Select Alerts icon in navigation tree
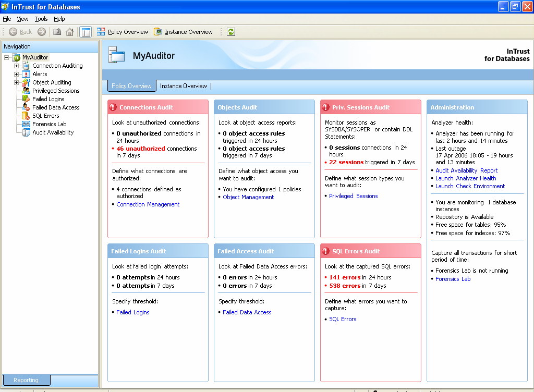This screenshot has width=534, height=392. click(x=26, y=74)
